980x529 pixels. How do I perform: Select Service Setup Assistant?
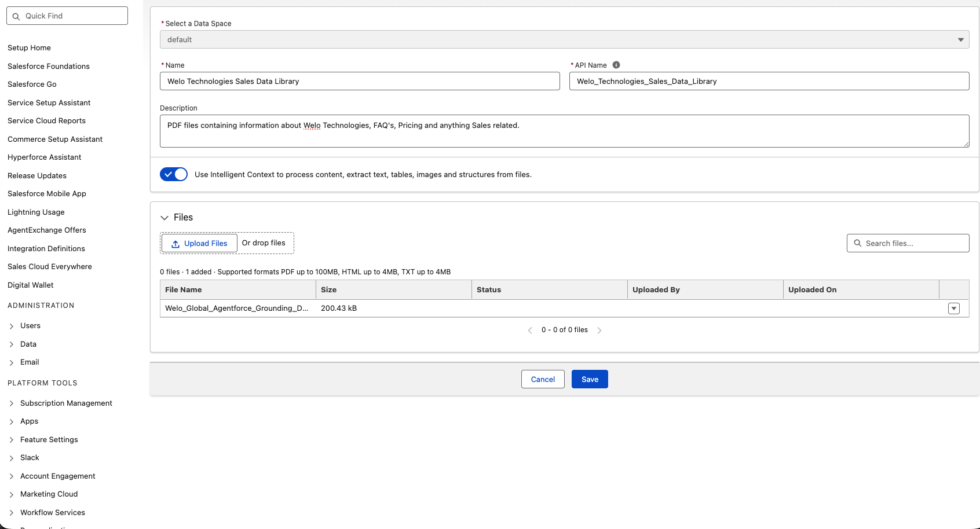49,103
